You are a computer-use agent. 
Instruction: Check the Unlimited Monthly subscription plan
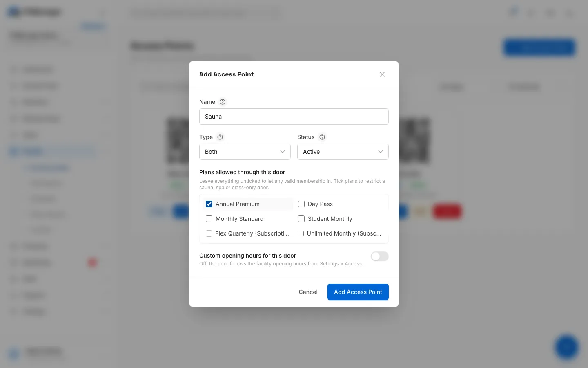(x=301, y=233)
